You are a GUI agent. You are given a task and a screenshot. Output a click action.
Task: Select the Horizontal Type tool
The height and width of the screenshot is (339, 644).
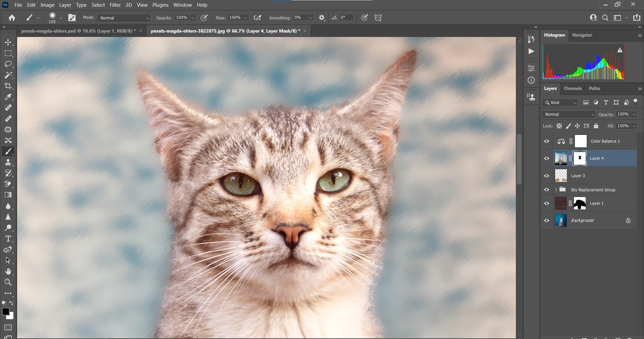click(8, 239)
